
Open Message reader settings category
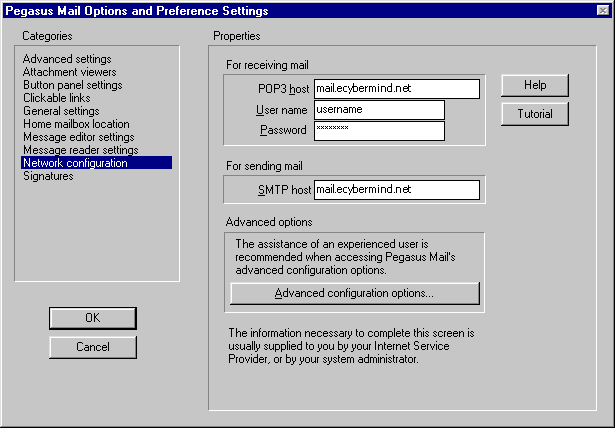(x=80, y=150)
